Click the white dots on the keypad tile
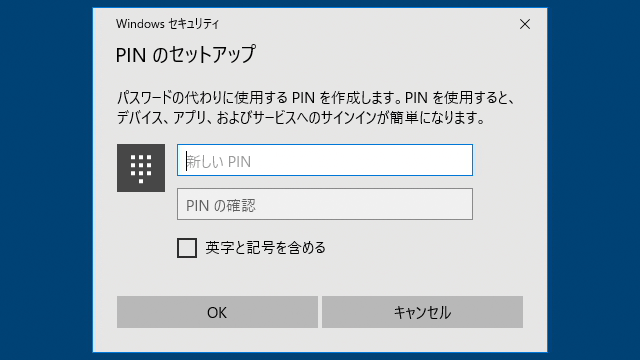 [141, 169]
